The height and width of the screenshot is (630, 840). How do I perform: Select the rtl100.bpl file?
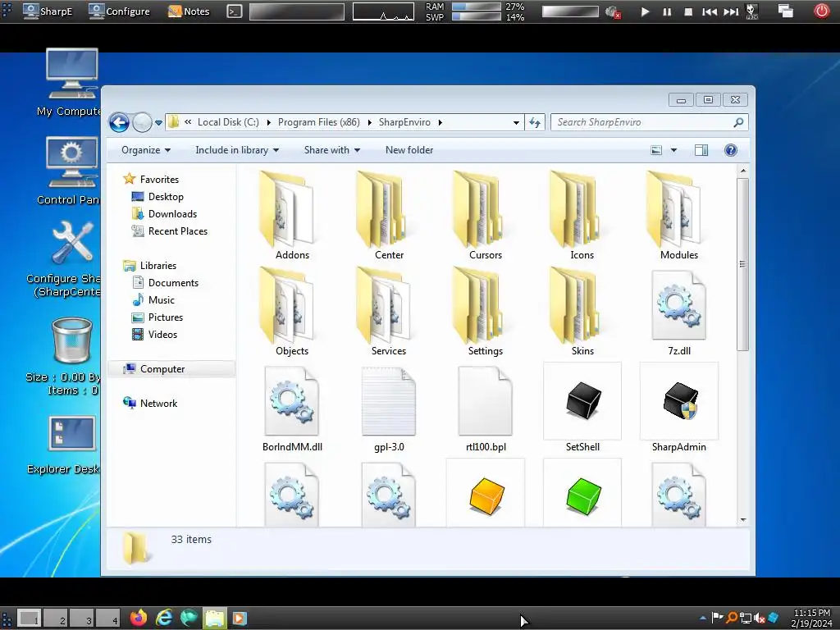coord(486,409)
